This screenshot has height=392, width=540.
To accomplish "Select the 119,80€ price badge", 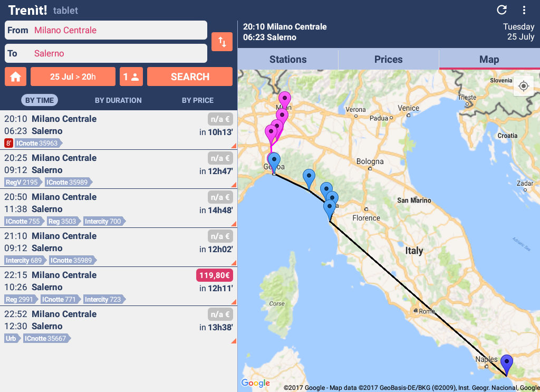I will (215, 275).
